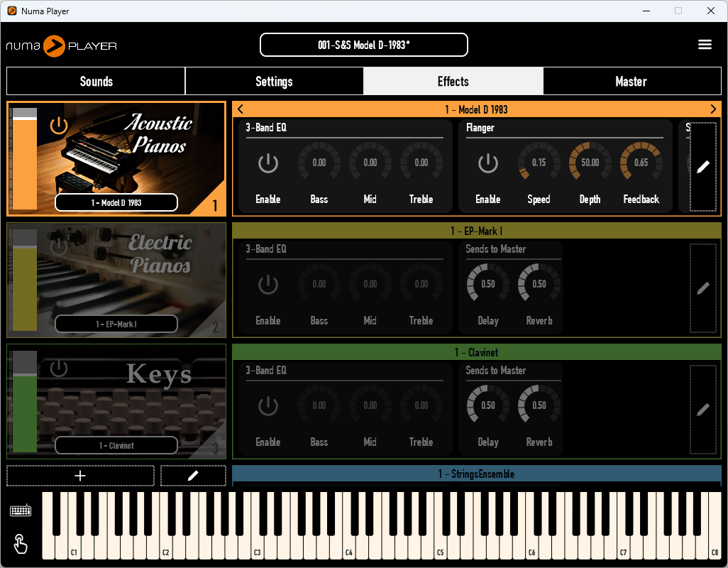Viewport: 728px width, 568px height.
Task: Click Mid knob in Model D 1983 EQ
Action: pos(370,162)
